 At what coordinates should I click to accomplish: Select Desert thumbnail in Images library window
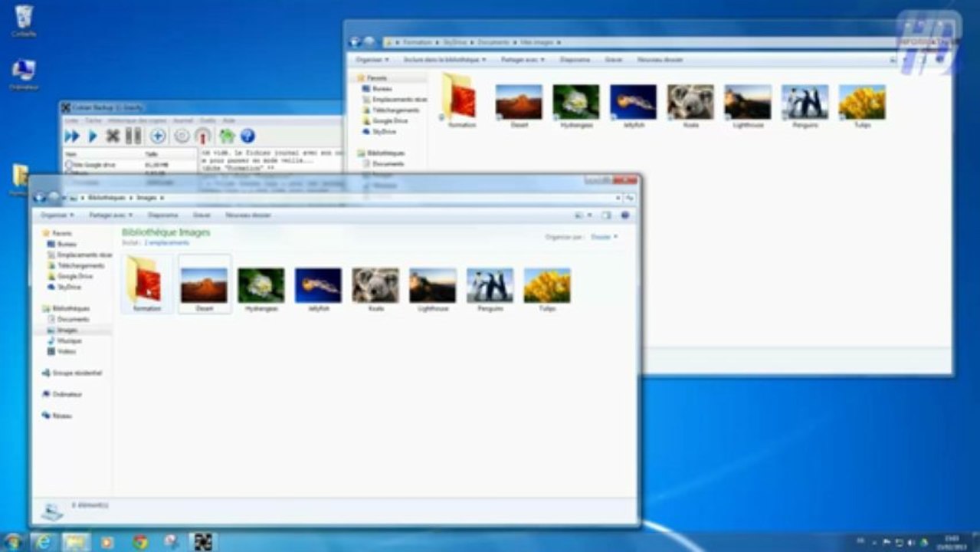point(204,284)
